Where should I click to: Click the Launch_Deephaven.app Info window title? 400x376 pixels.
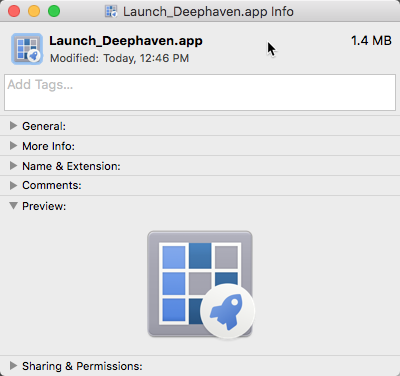pyautogui.click(x=208, y=12)
